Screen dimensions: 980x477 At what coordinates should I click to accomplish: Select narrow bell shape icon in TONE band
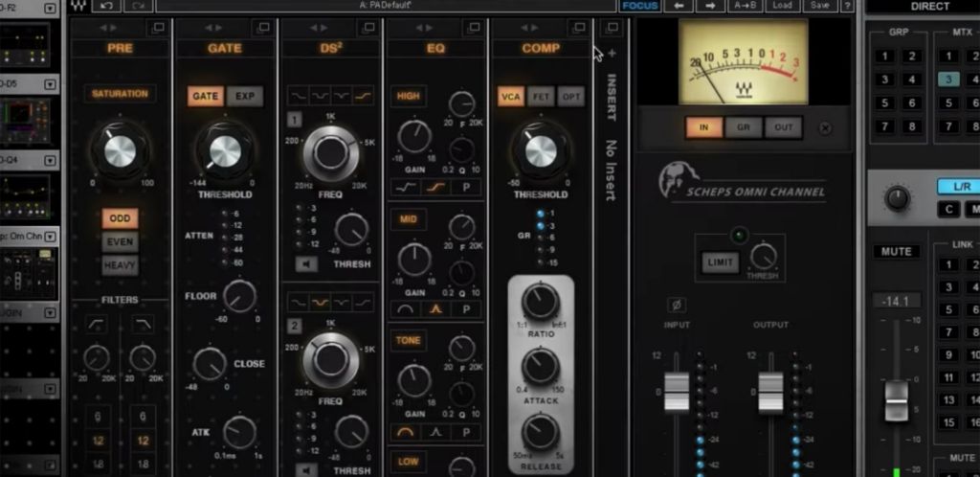(x=435, y=432)
